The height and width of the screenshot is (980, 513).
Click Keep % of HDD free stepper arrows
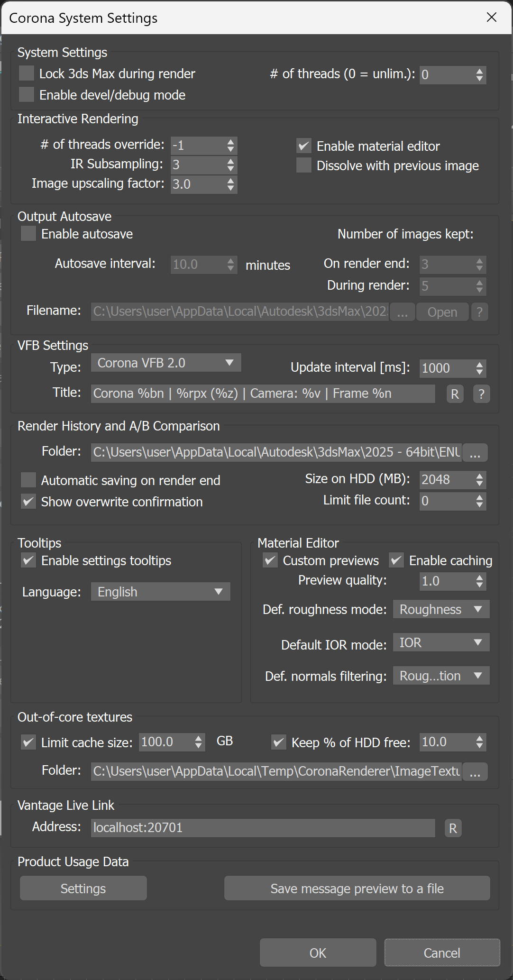click(x=480, y=742)
